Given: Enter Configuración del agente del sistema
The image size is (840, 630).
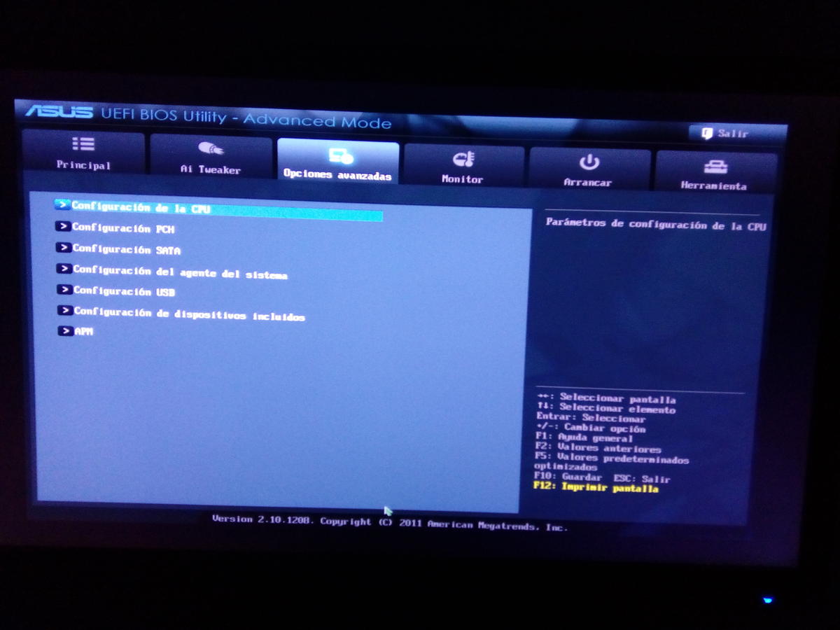Looking at the screenshot, I should 172,272.
